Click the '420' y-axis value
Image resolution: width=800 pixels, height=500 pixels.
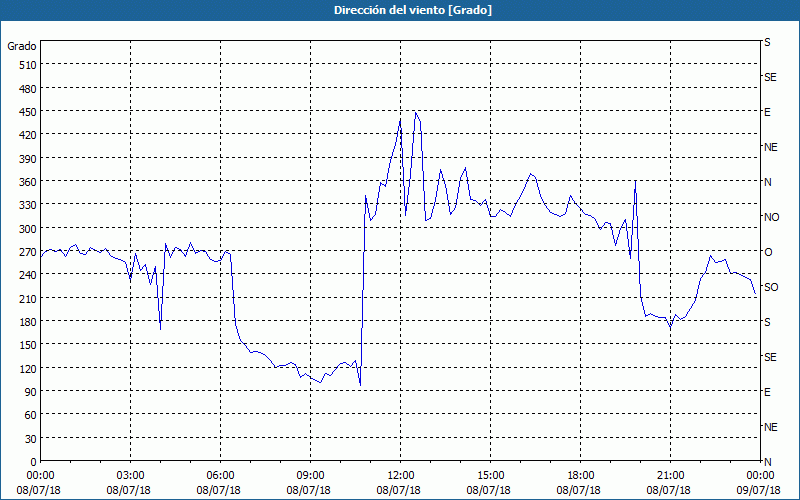(x=28, y=135)
